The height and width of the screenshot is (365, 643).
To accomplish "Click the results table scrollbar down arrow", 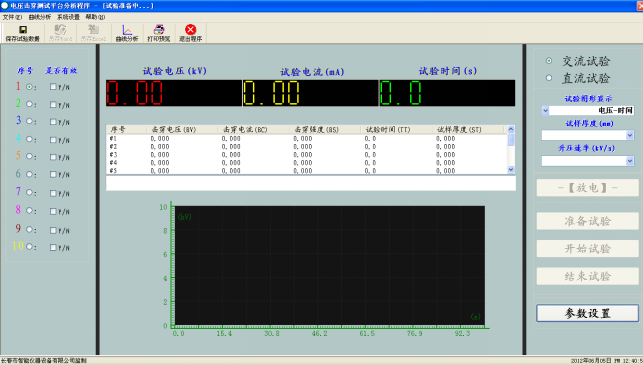I will (x=511, y=169).
